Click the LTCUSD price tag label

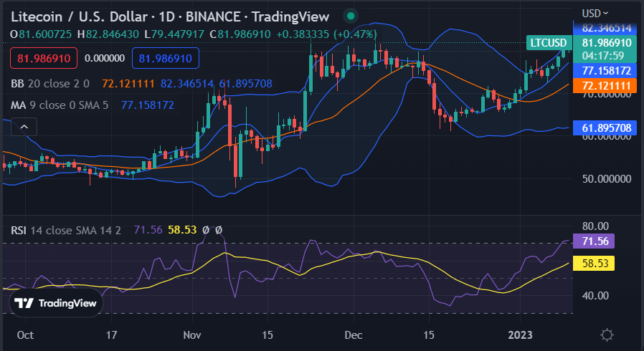point(549,43)
